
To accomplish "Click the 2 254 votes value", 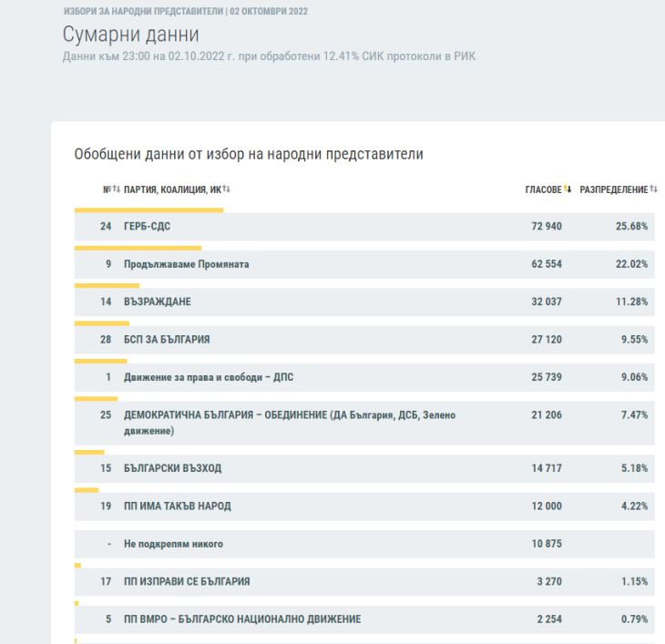I will point(549,619).
